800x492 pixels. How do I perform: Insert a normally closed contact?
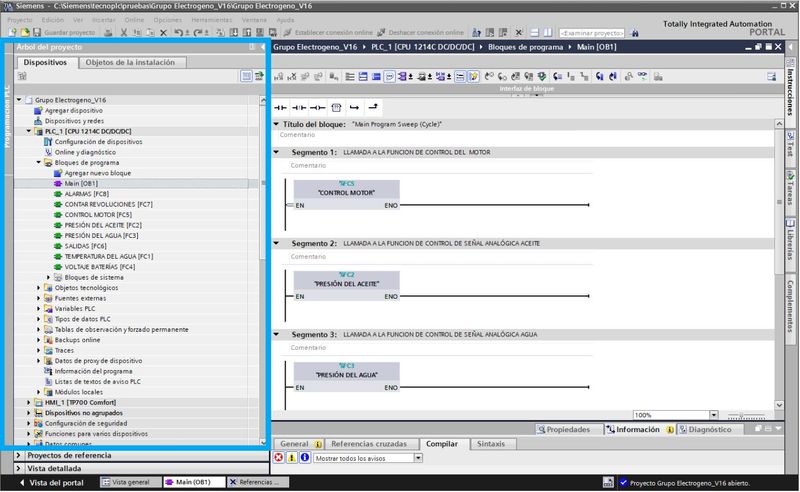tap(299, 108)
